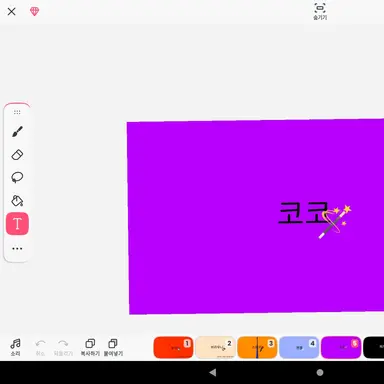The width and height of the screenshot is (384, 384).
Task: Click the 붙여넣기 paste button
Action: [x=113, y=347]
